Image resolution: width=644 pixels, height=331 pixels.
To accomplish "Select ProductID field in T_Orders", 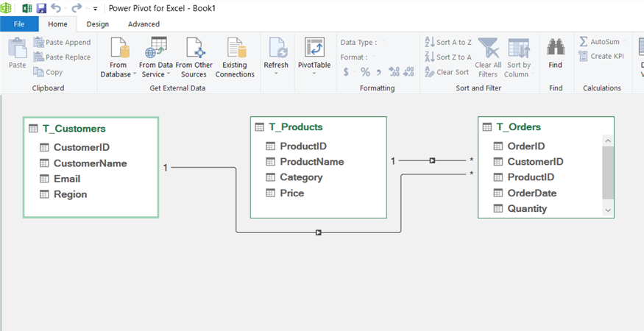I will click(531, 177).
